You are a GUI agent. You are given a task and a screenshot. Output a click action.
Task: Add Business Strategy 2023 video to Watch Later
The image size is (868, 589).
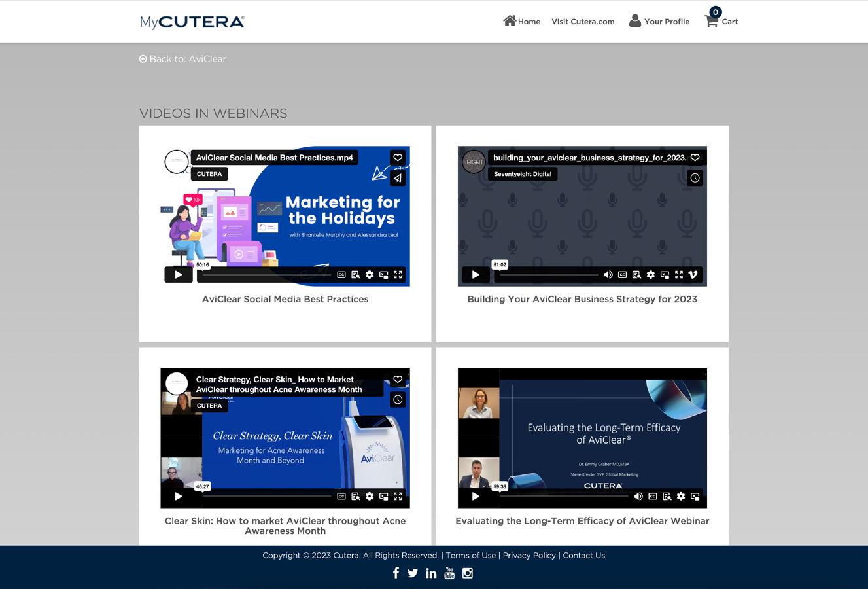pos(695,178)
